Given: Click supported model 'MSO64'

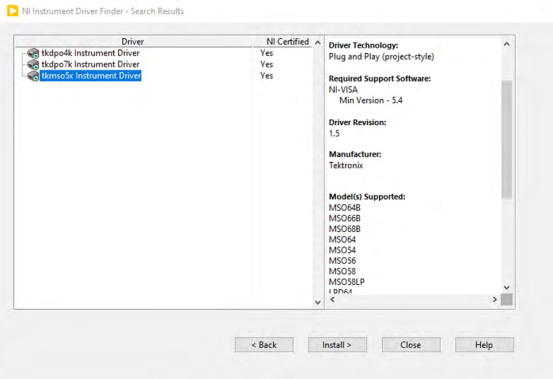Looking at the screenshot, I should pos(342,239).
